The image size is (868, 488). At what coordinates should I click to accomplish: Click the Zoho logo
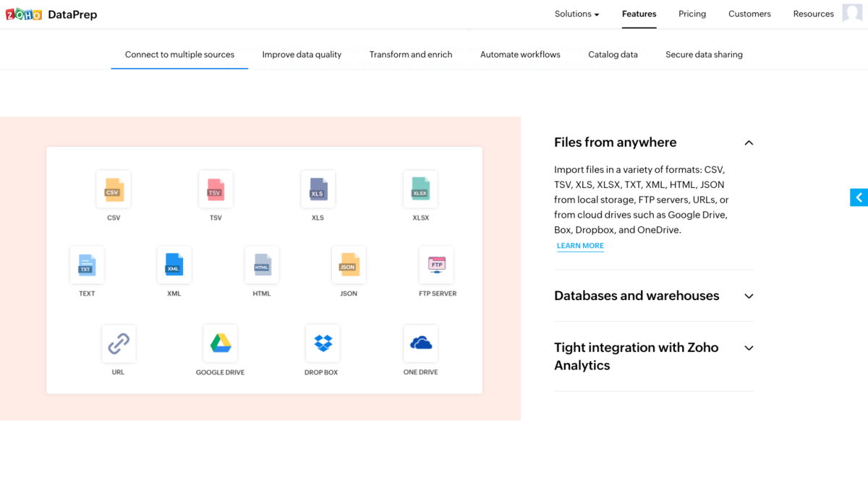[x=24, y=14]
